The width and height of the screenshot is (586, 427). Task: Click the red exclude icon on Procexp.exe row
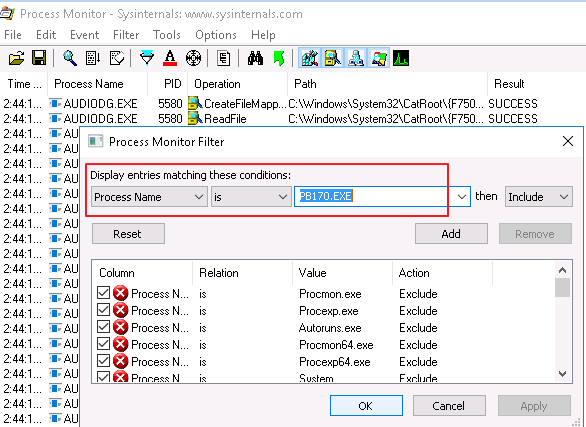120,310
